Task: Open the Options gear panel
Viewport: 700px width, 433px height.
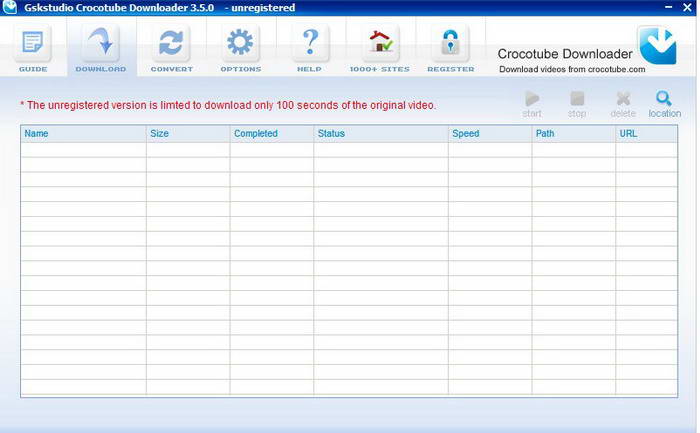Action: point(241,48)
